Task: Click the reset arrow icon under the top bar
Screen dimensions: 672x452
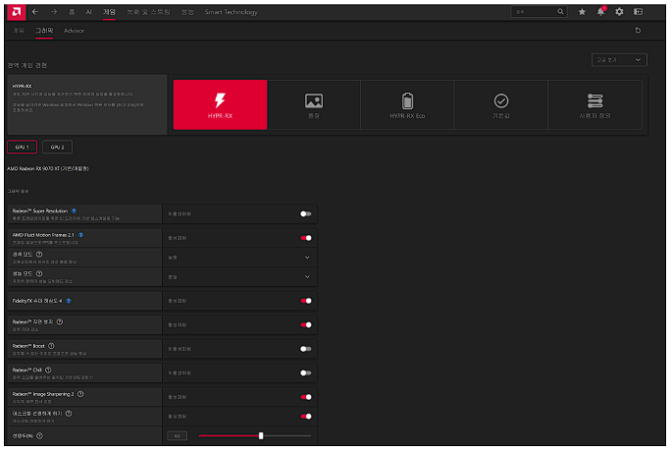Action: coord(638,30)
